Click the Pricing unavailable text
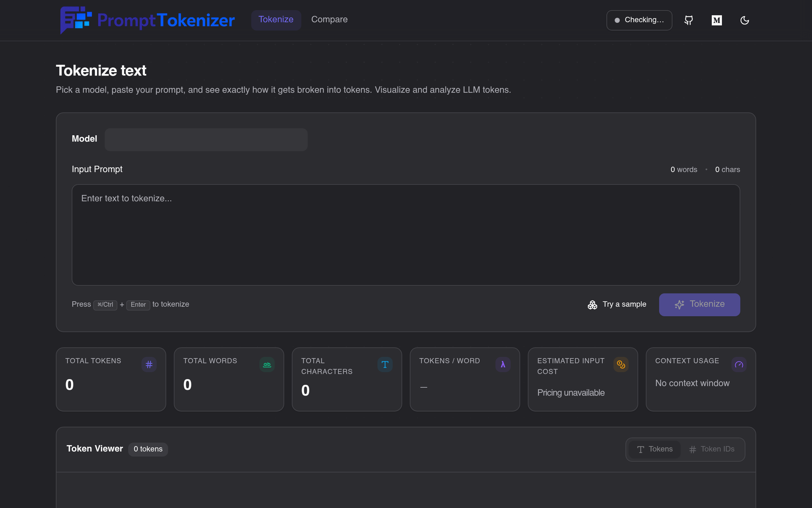The image size is (812, 508). [x=571, y=393]
